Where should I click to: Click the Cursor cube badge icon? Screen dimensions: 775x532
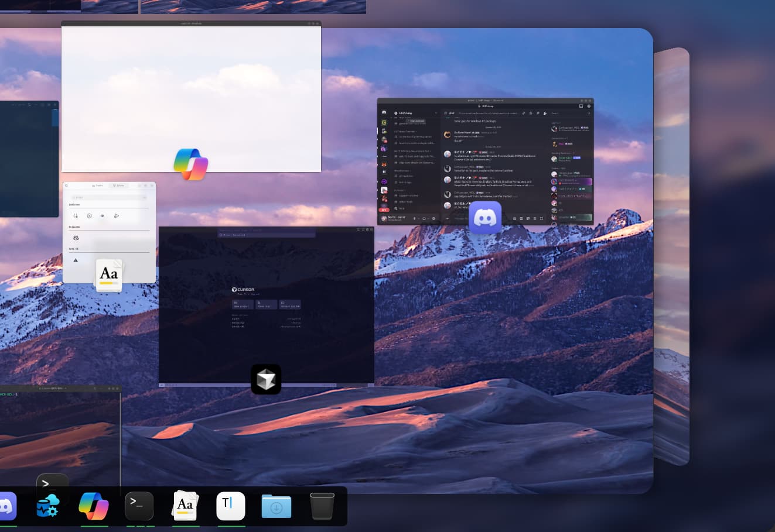[266, 379]
